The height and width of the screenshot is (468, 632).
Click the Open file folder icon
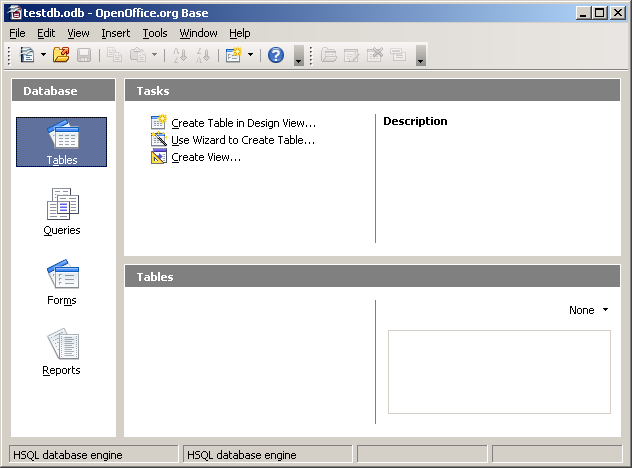61,55
